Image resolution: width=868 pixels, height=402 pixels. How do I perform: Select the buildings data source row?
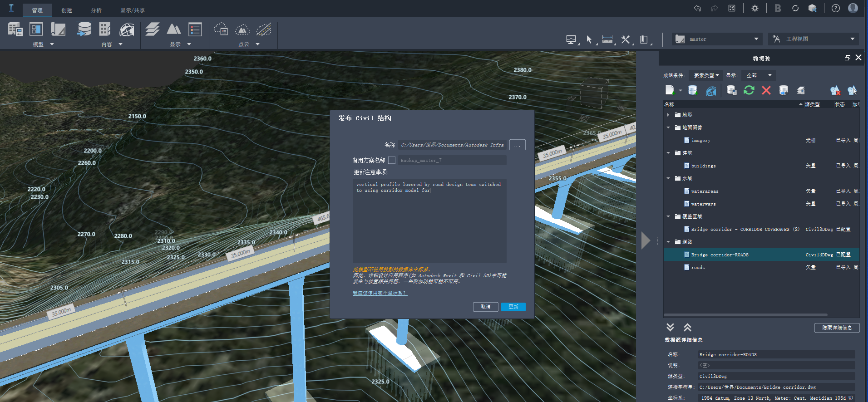pos(761,166)
